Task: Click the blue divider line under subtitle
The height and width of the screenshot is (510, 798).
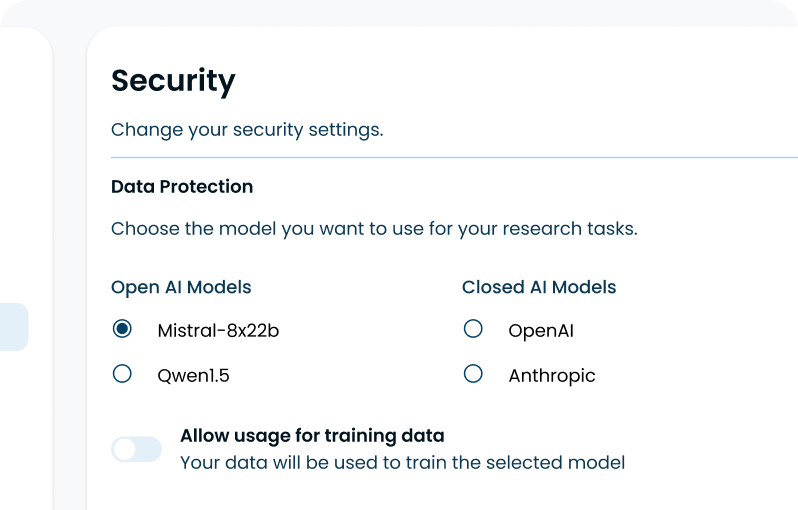Action: 454,158
